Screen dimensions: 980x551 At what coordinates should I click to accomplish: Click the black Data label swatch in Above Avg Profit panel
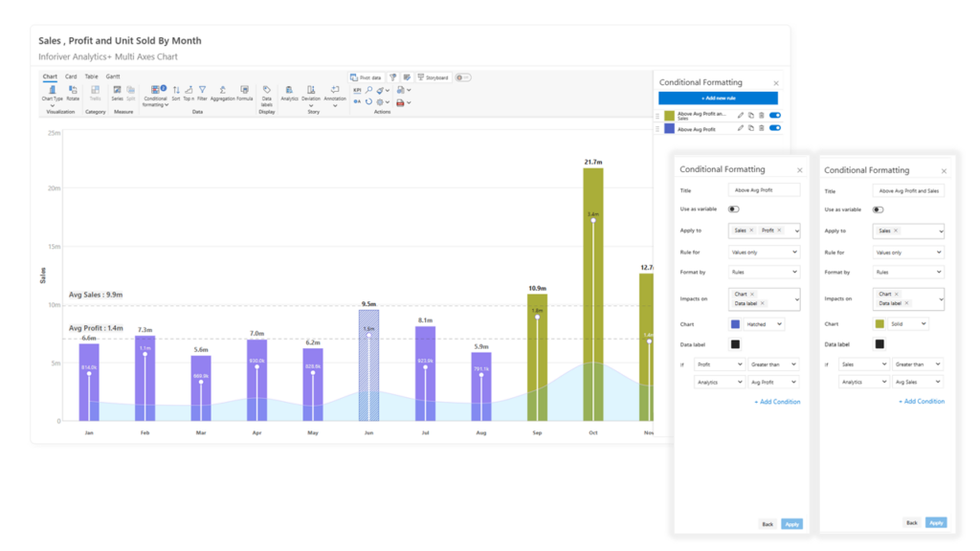(735, 344)
